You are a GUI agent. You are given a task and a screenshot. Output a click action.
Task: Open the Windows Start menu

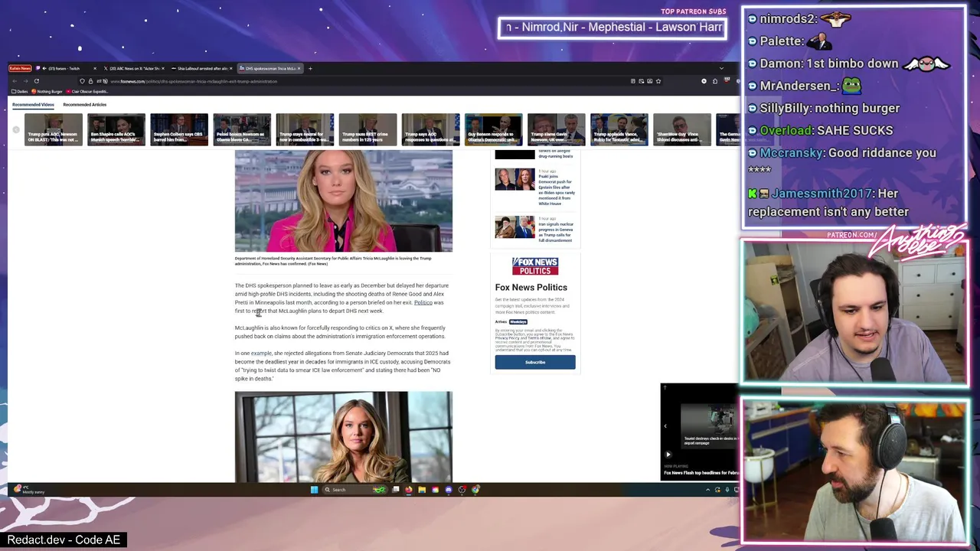pos(314,490)
